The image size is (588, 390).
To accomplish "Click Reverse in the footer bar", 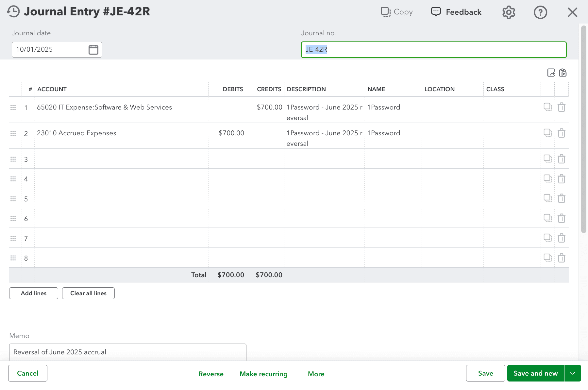I will click(211, 374).
